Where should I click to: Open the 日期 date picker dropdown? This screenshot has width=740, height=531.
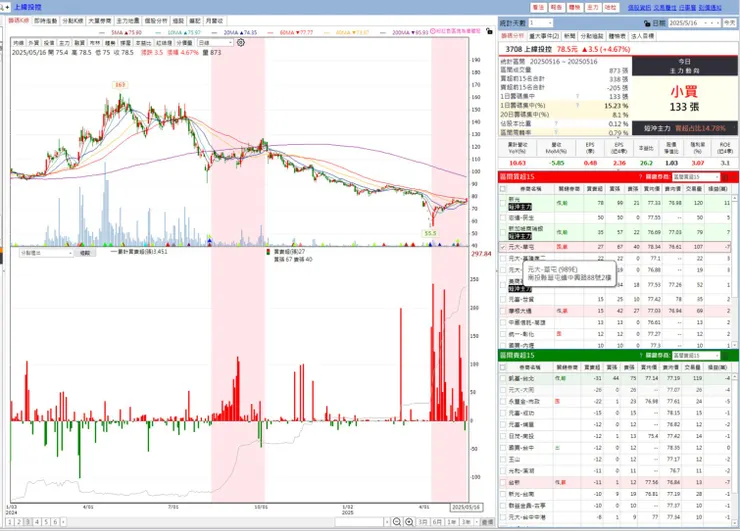(x=706, y=23)
